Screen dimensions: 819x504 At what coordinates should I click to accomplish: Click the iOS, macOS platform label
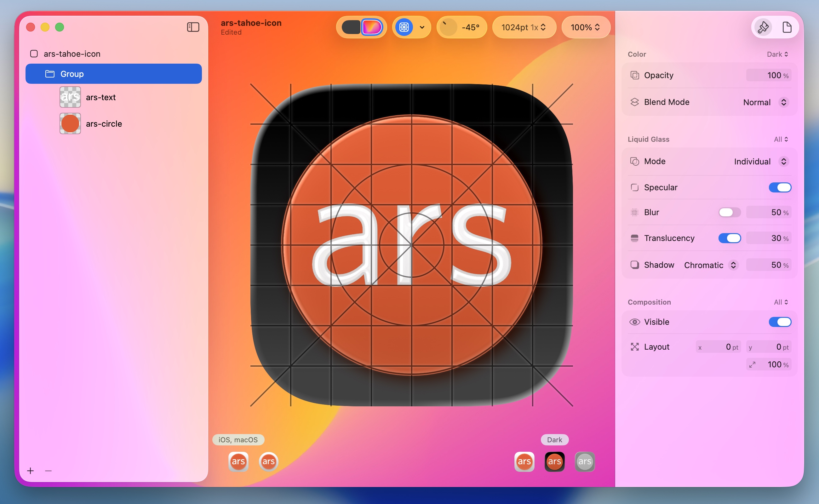[238, 440]
